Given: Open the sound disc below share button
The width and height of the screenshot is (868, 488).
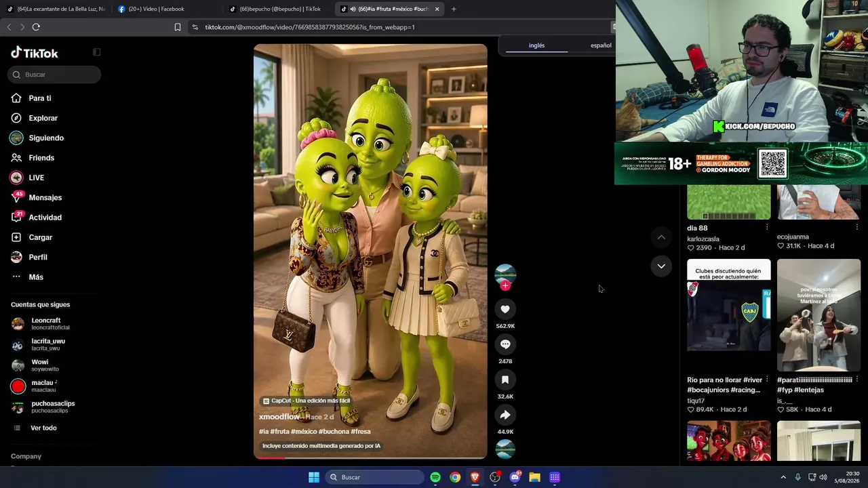Looking at the screenshot, I should 505,449.
